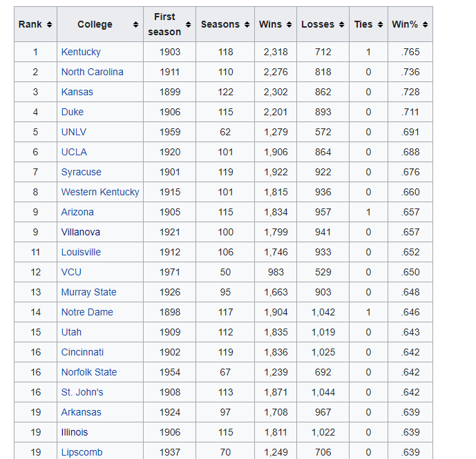The height and width of the screenshot is (459, 476).
Task: Follow the Western Kentucky link
Action: (x=100, y=192)
